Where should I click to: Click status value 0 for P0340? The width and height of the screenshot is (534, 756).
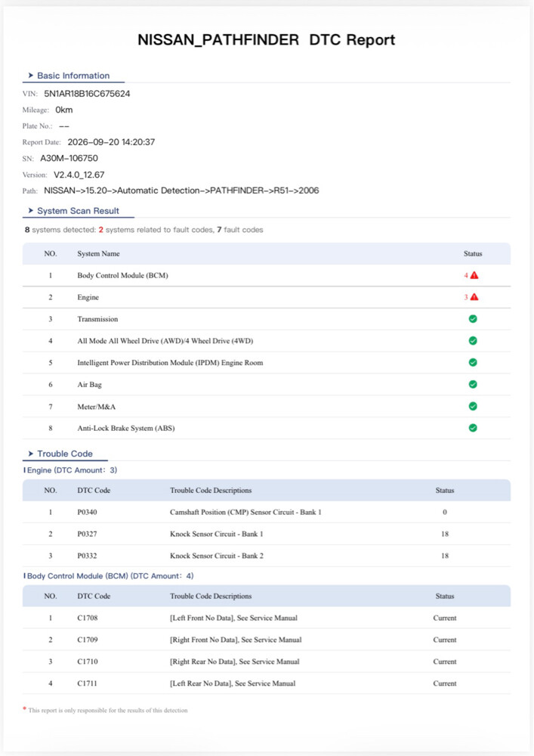point(445,512)
